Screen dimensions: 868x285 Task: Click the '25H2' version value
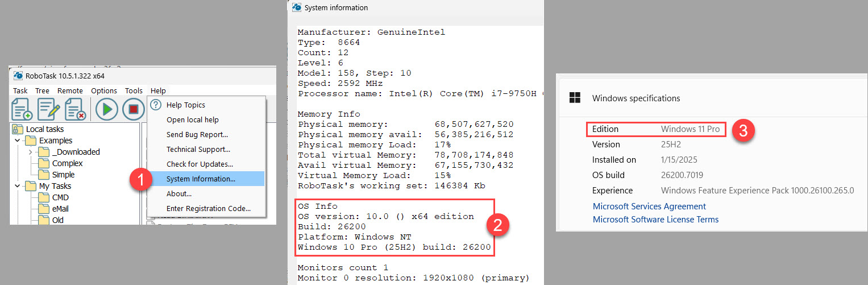click(671, 144)
